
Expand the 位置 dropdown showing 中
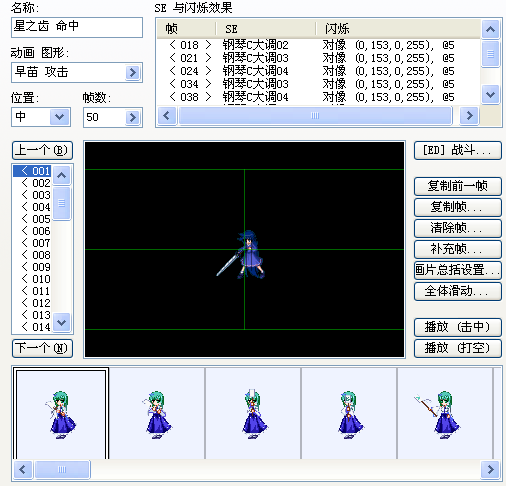click(59, 117)
